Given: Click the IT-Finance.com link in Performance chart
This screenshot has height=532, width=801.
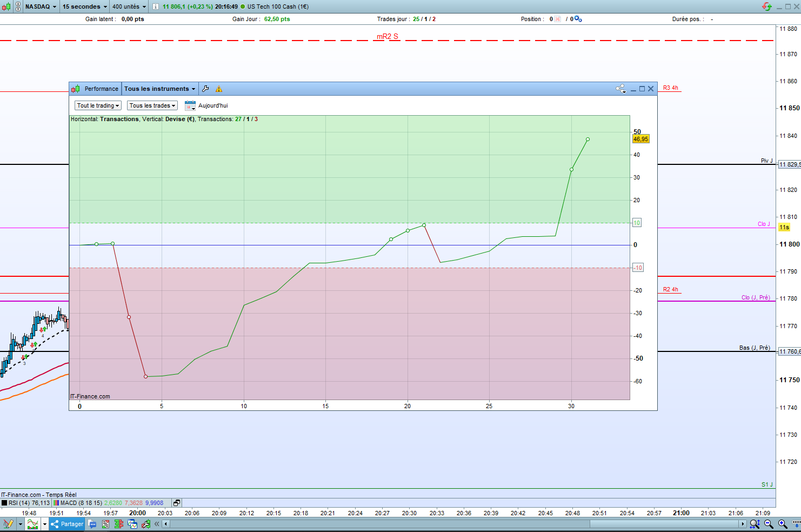Looking at the screenshot, I should tap(90, 396).
